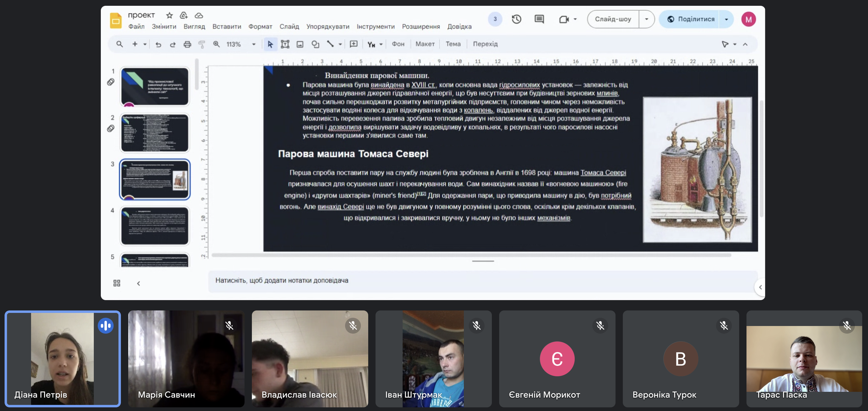Select the shape tool icon
The image size is (868, 411).
point(316,44)
